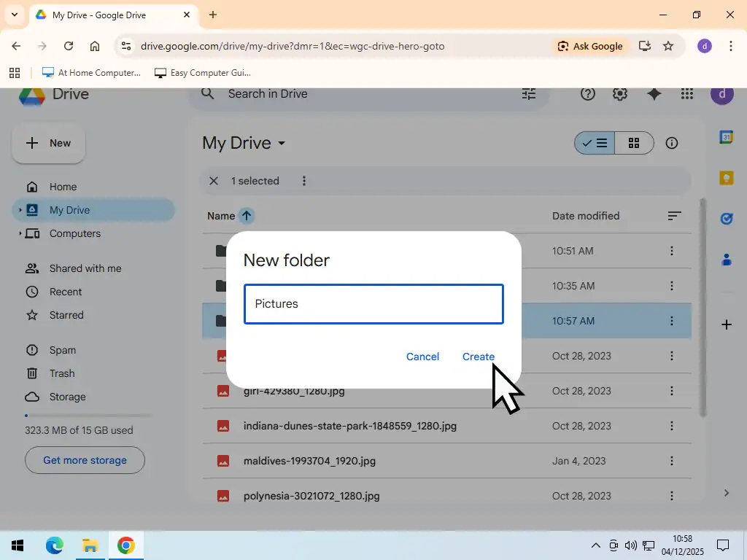747x560 pixels.
Task: Click the Gemini sparkle icon
Action: (654, 94)
